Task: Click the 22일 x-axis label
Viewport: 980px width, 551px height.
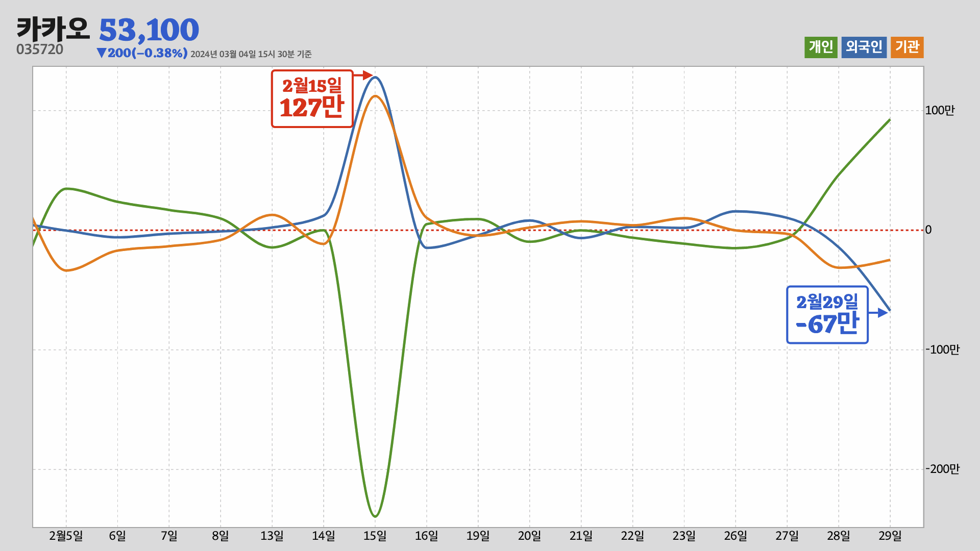Action: [x=633, y=536]
